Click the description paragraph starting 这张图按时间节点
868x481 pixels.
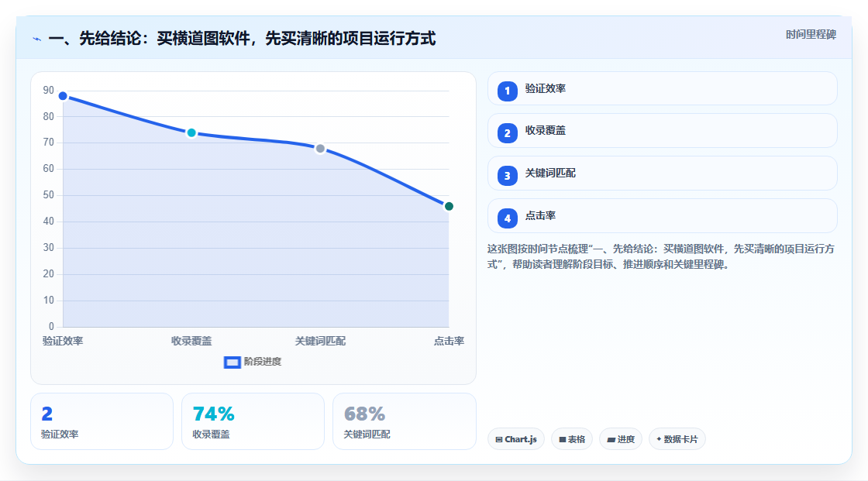(x=661, y=257)
